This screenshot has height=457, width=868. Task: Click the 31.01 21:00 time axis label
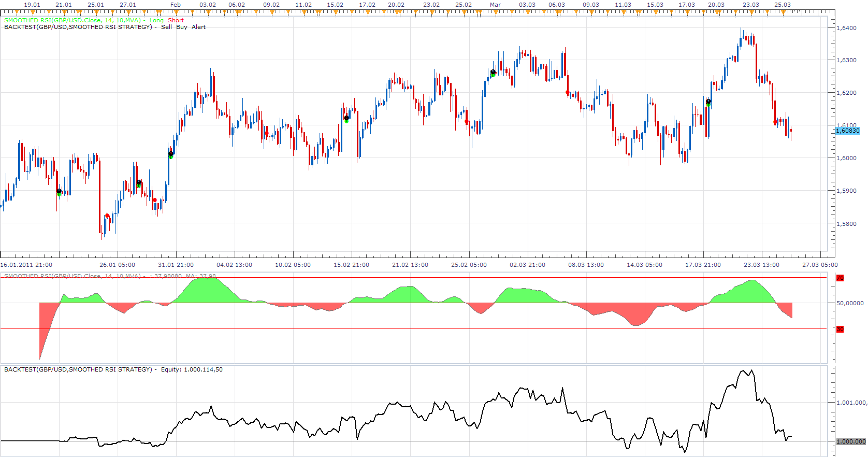[176, 265]
